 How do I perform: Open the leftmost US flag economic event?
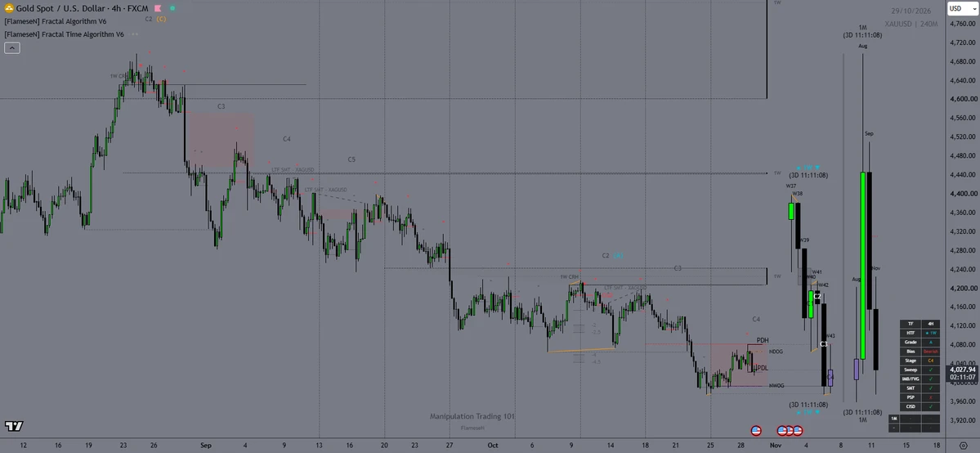pos(756,430)
